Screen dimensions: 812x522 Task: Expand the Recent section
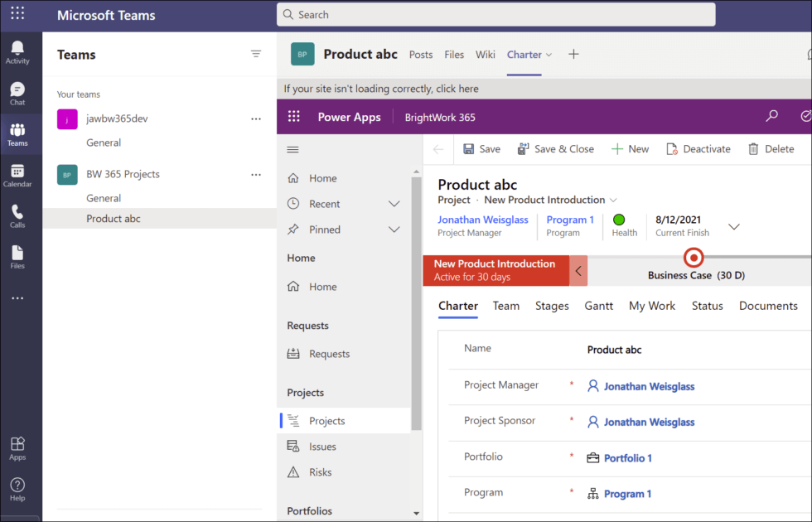(394, 203)
